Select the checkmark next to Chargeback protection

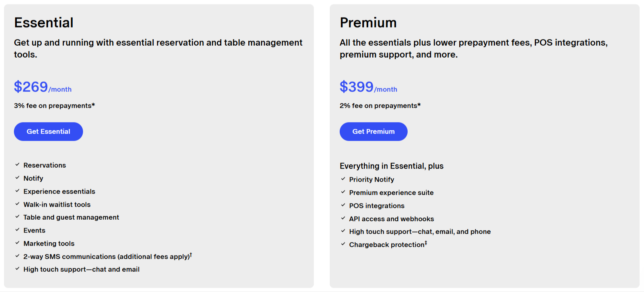[343, 244]
